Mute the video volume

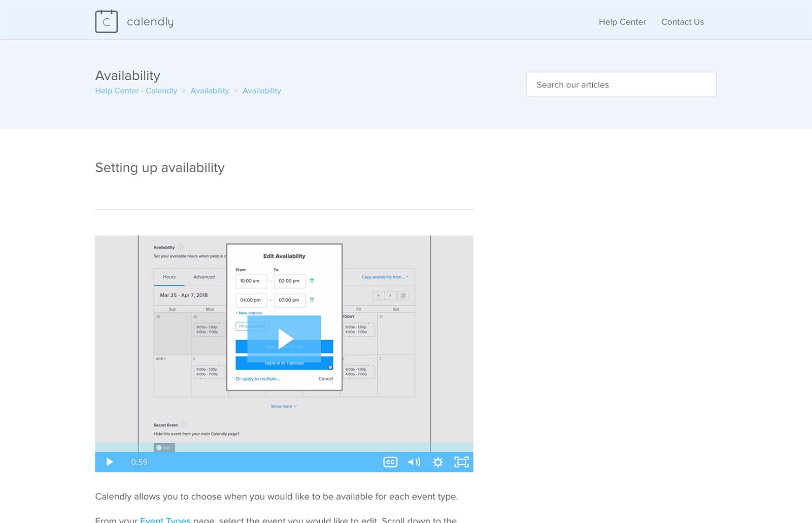(x=414, y=462)
